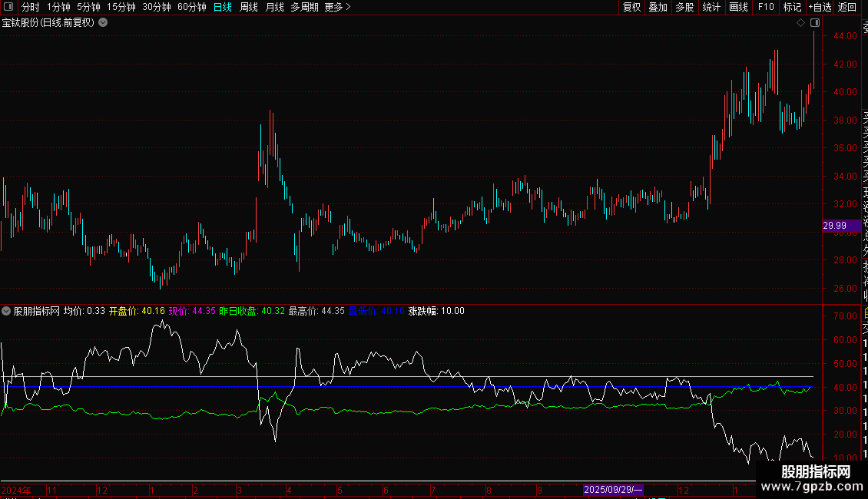Switch to the 月线 monthly chart
Image resolution: width=868 pixels, height=499 pixels.
click(x=274, y=7)
